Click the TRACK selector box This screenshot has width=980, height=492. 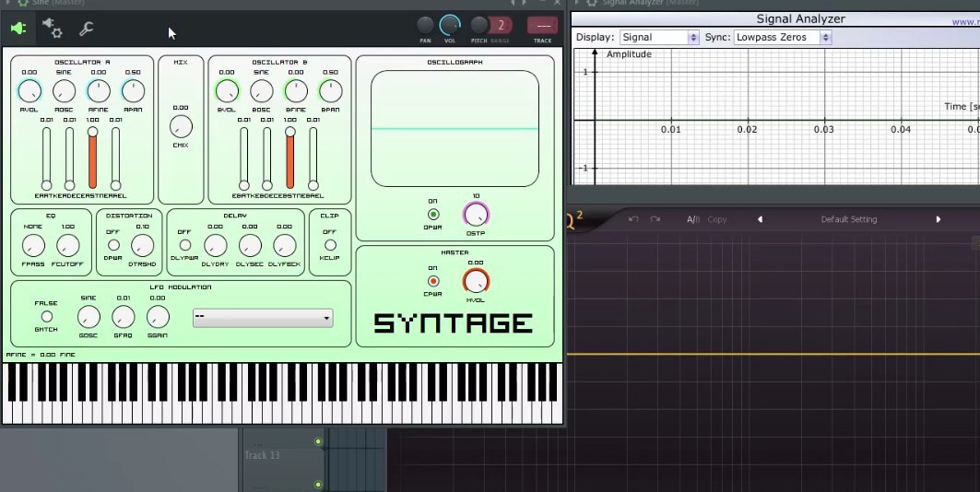point(542,26)
